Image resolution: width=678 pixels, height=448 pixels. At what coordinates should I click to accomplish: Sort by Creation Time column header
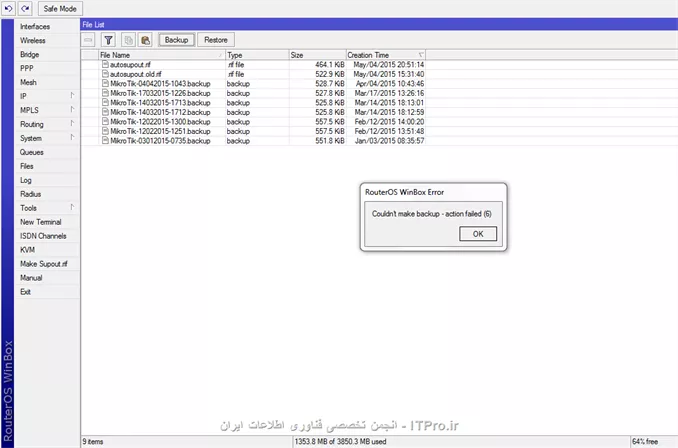[386, 55]
